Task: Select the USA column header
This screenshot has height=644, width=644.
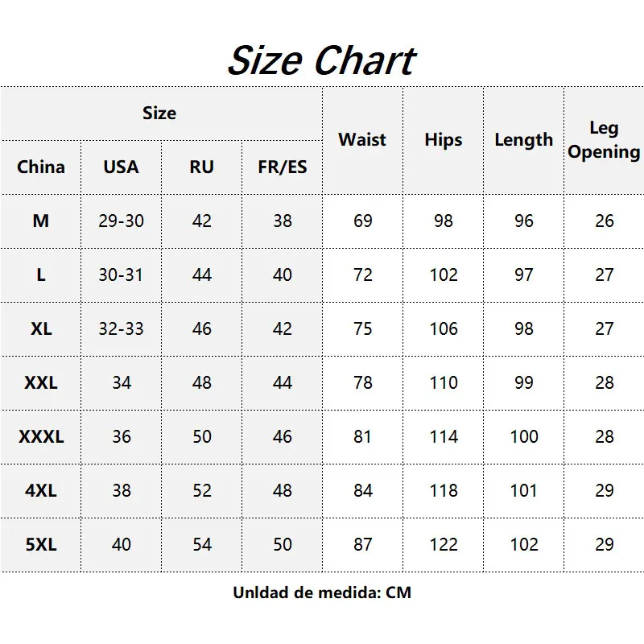Action: pyautogui.click(x=121, y=167)
